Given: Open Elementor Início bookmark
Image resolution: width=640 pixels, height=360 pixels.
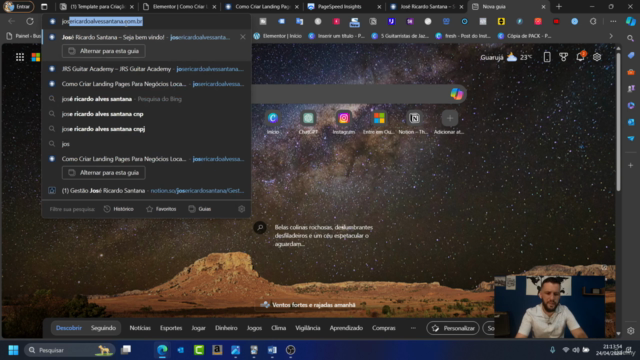Looking at the screenshot, I should click(278, 36).
